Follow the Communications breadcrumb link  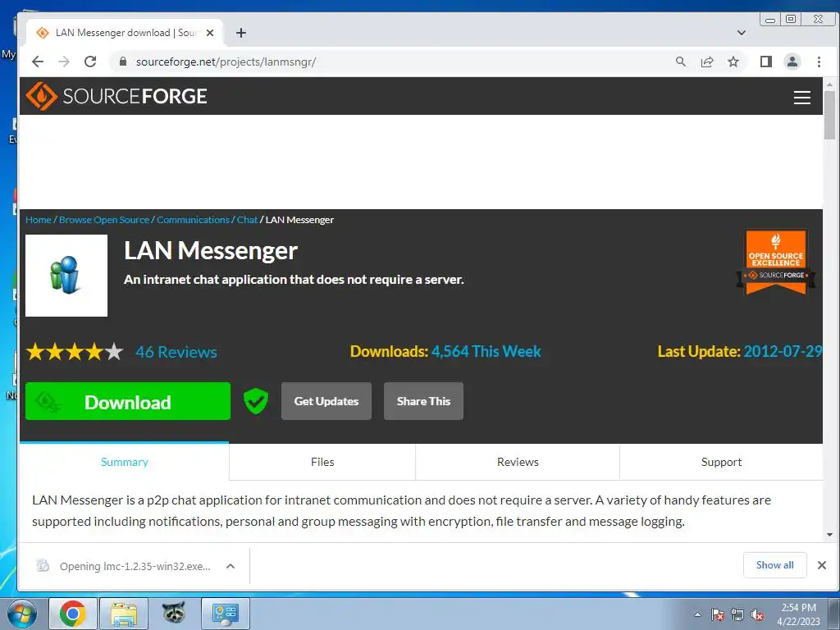[193, 220]
